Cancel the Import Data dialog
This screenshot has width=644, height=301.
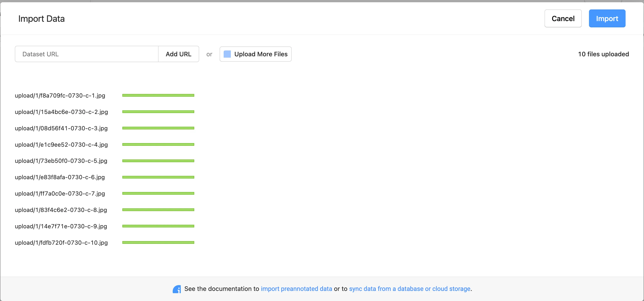coord(563,18)
